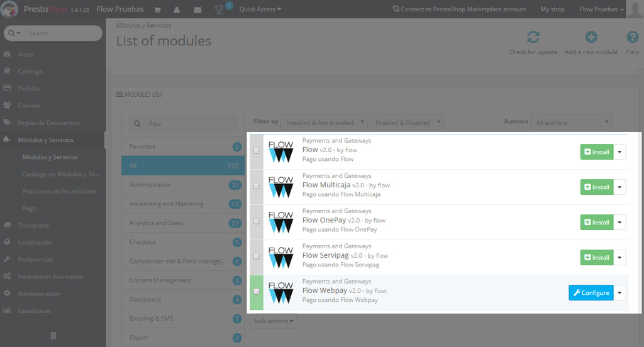Click the Clientes people icon
Viewport: 644px width, 347px height.
7,105
